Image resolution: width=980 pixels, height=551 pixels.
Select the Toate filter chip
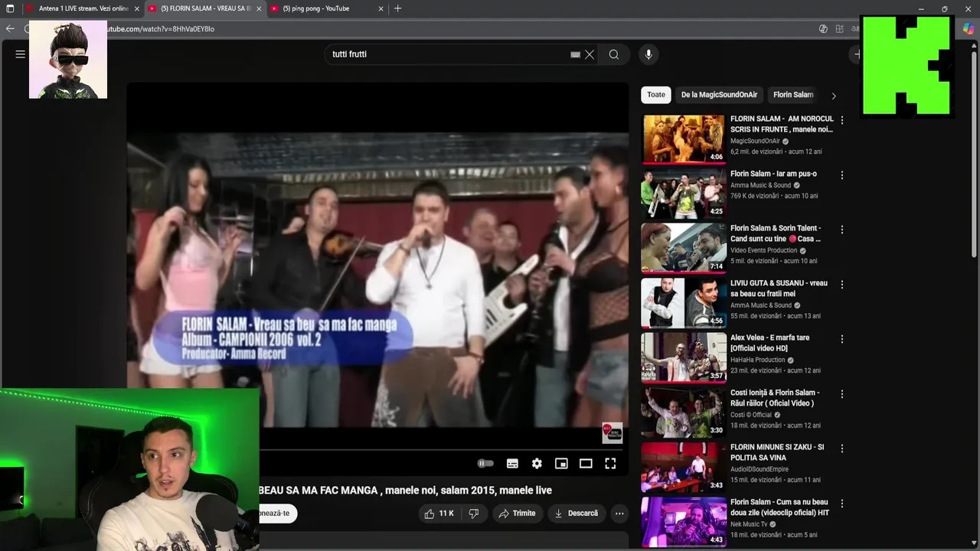tap(656, 95)
